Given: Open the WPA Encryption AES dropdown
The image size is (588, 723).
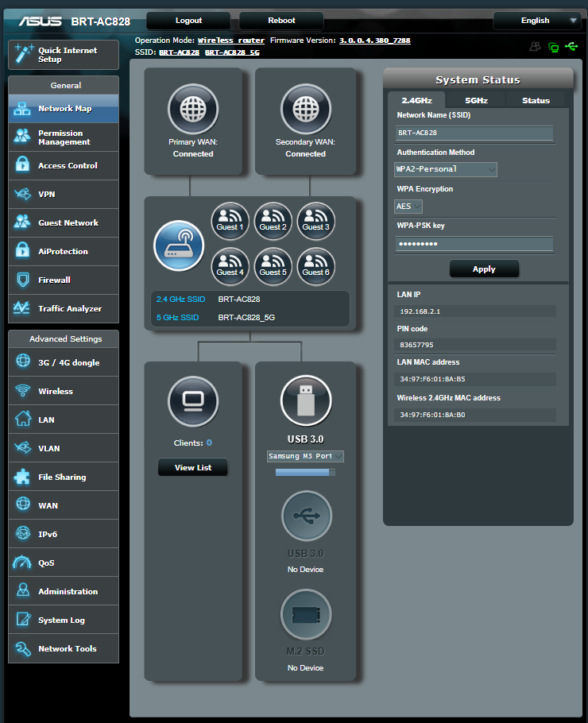Looking at the screenshot, I should [408, 206].
